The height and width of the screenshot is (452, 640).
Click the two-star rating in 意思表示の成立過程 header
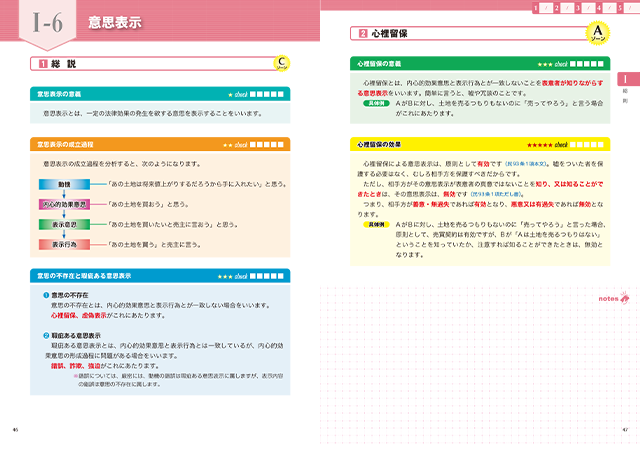coord(228,145)
